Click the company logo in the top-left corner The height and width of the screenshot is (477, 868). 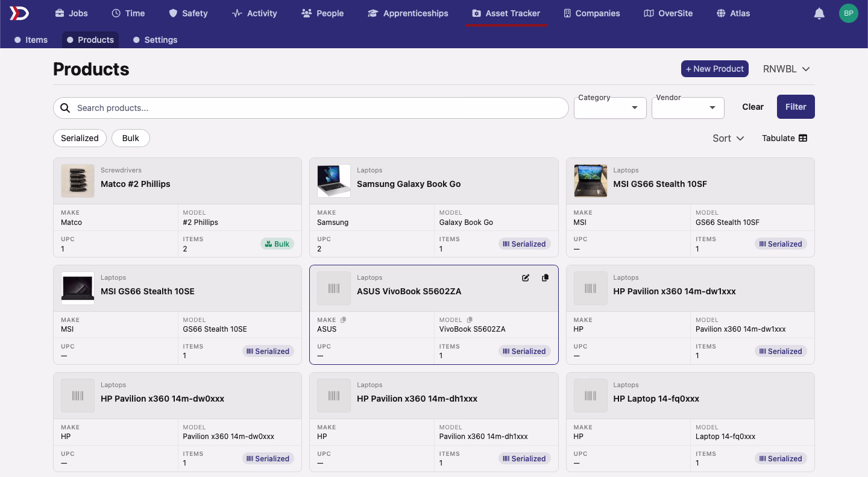point(19,13)
